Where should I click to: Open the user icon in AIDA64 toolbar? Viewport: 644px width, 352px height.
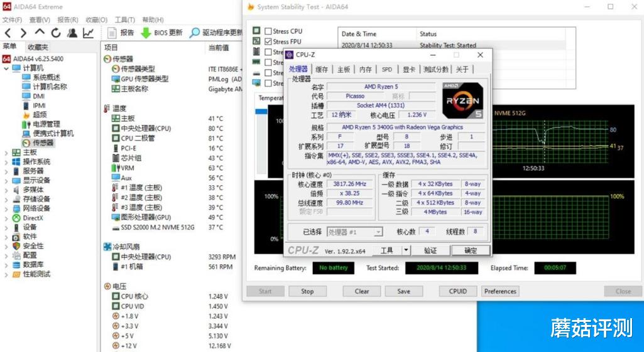click(72, 33)
